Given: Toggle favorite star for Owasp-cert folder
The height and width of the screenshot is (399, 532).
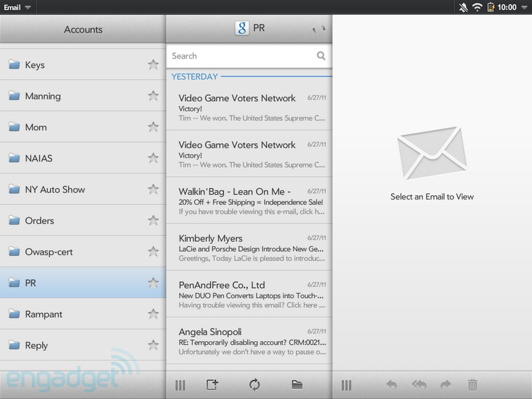Looking at the screenshot, I should (154, 251).
